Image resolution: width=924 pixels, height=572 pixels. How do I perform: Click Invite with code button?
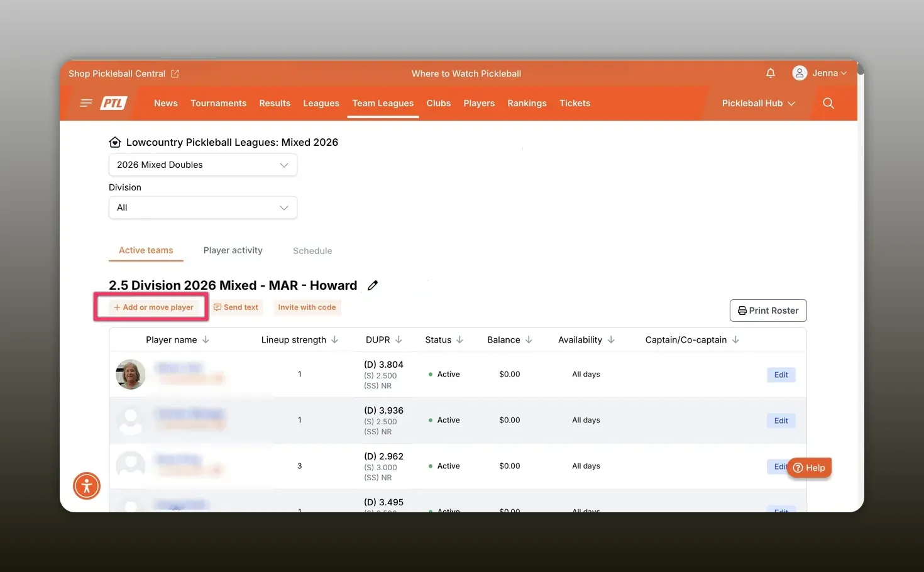(307, 307)
